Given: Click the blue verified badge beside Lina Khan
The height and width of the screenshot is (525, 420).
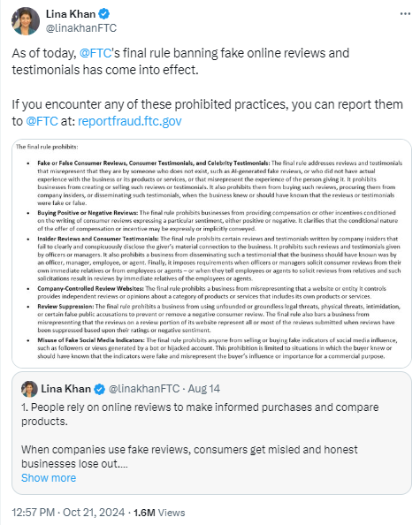Looking at the screenshot, I should point(104,14).
